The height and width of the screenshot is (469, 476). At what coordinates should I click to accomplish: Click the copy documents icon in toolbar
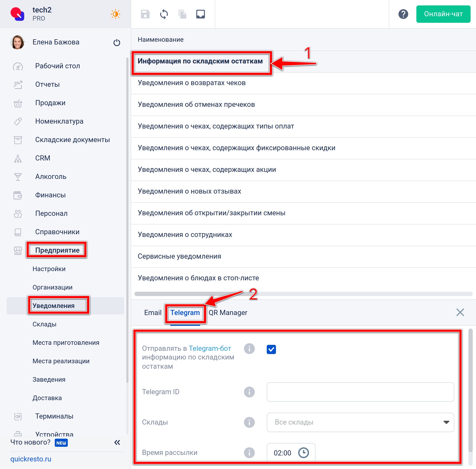[x=182, y=14]
